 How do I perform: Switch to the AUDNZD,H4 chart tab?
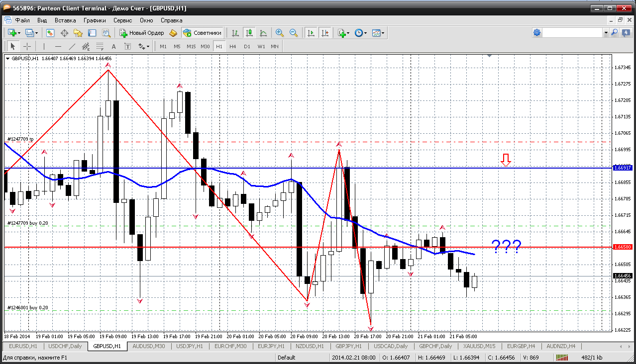(x=560, y=346)
